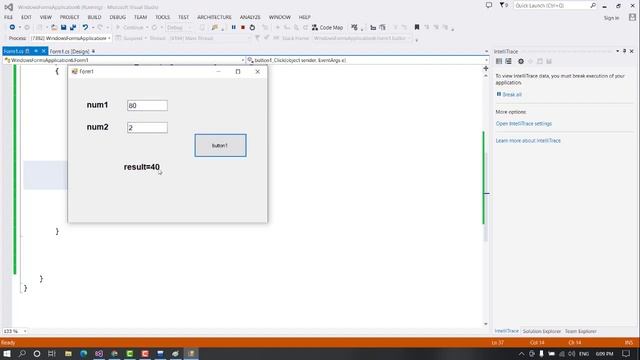Click Open IntelliTrace settings link
Image resolution: width=640 pixels, height=360 pixels.
[524, 123]
